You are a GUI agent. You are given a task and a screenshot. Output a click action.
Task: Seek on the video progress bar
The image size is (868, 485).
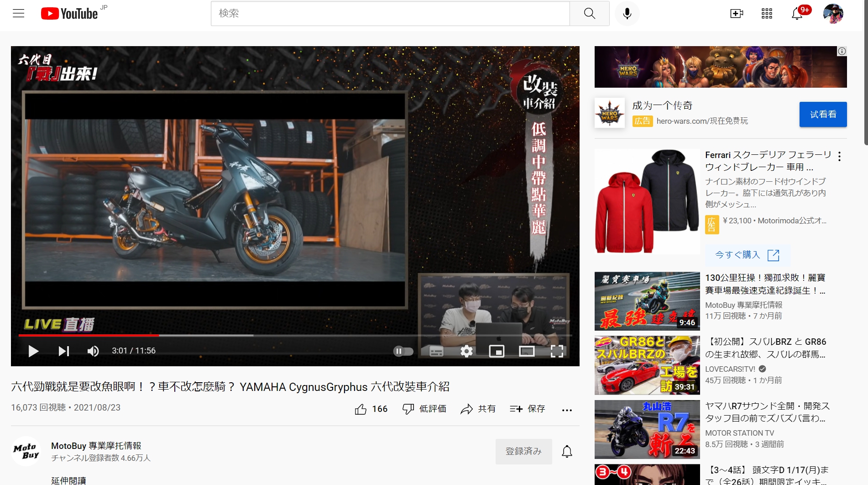(x=295, y=335)
